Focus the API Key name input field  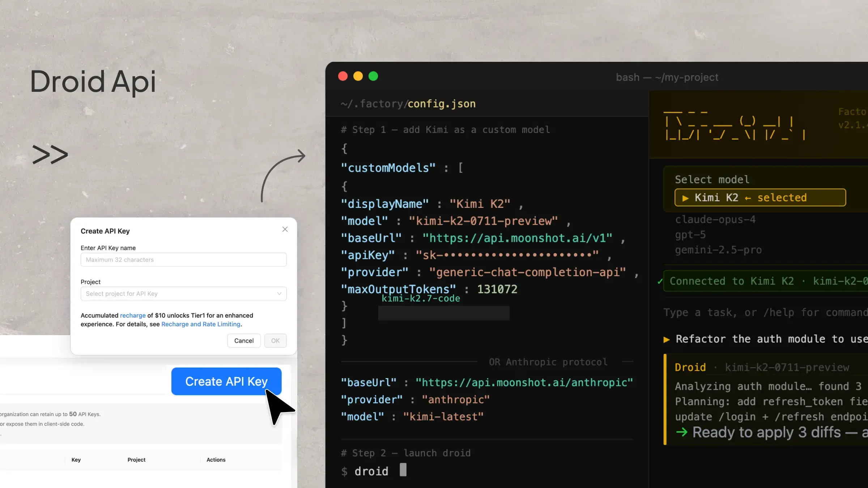[x=183, y=260]
